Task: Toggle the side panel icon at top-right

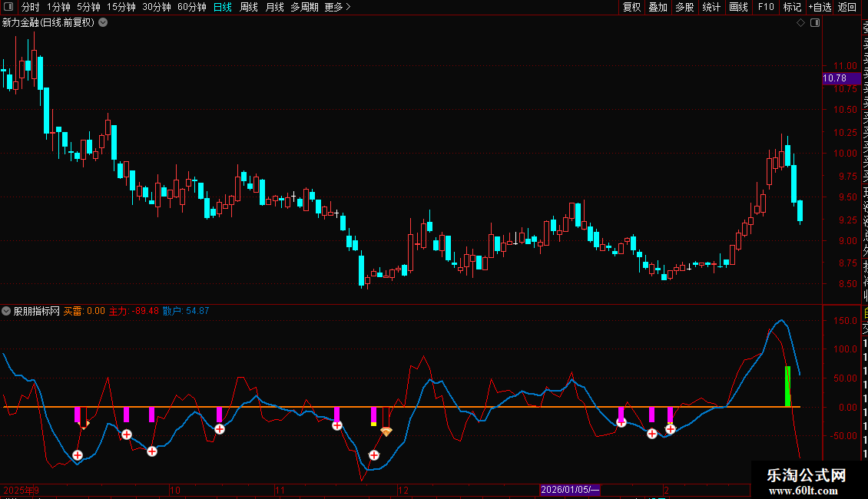Action: tap(815, 23)
